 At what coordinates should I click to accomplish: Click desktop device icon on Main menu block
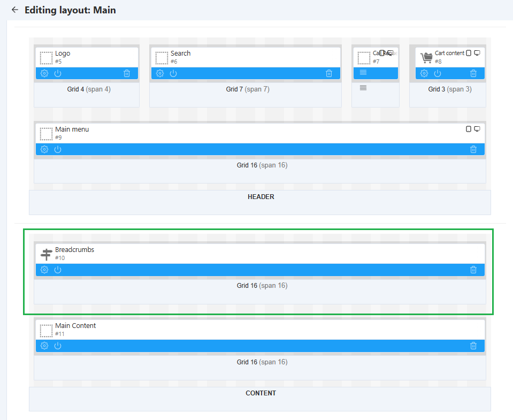tap(477, 129)
